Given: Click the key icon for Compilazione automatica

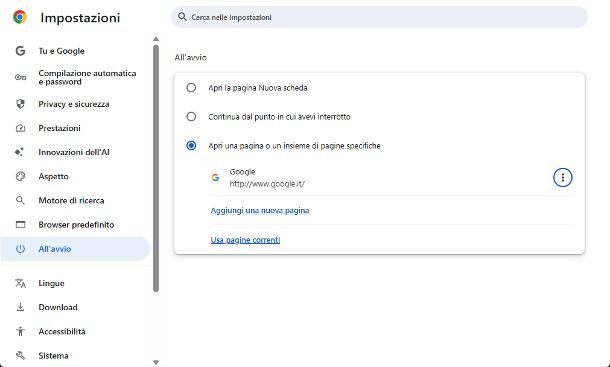Looking at the screenshot, I should coord(20,77).
